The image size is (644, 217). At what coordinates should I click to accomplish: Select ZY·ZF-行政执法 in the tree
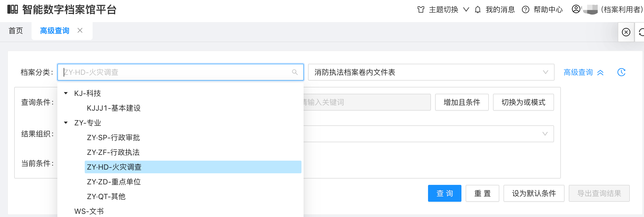[x=113, y=152]
